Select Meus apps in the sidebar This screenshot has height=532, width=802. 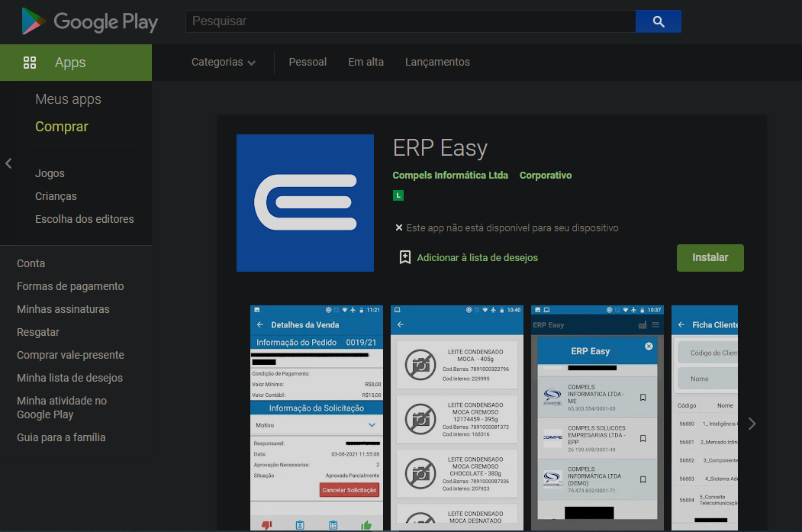[68, 99]
